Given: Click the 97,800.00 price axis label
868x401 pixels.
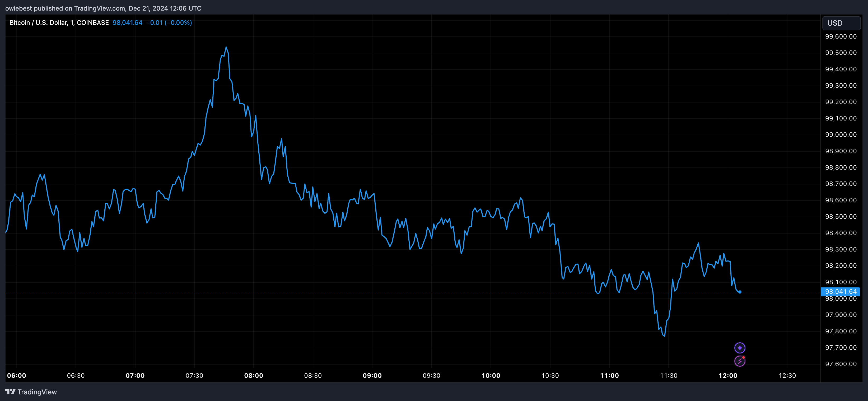Looking at the screenshot, I should [841, 331].
